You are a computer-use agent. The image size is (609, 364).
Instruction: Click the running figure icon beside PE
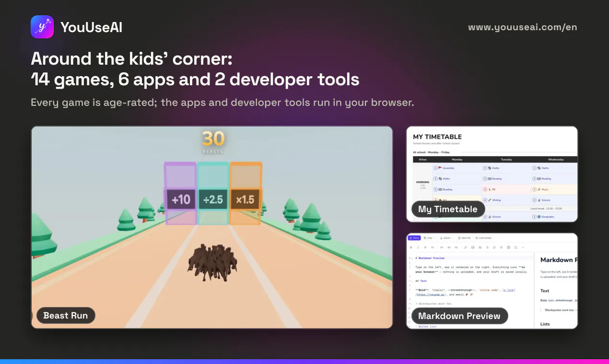tap(490, 189)
